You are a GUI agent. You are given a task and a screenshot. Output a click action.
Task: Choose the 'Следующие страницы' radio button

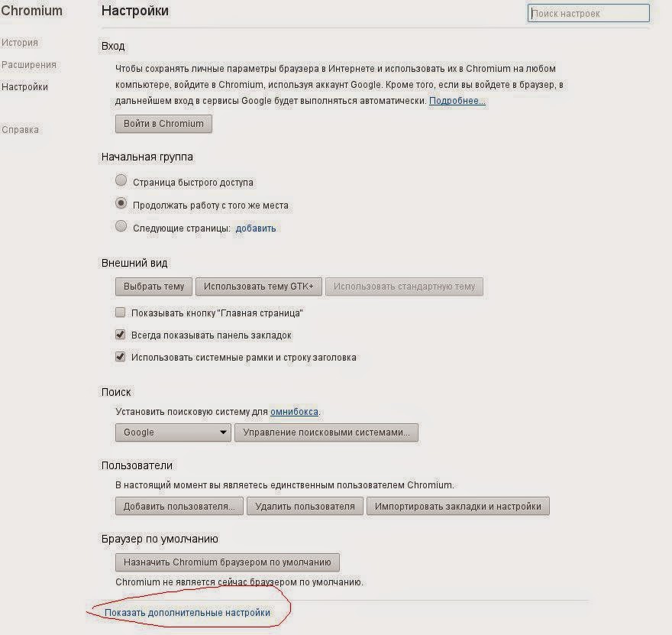tap(121, 227)
